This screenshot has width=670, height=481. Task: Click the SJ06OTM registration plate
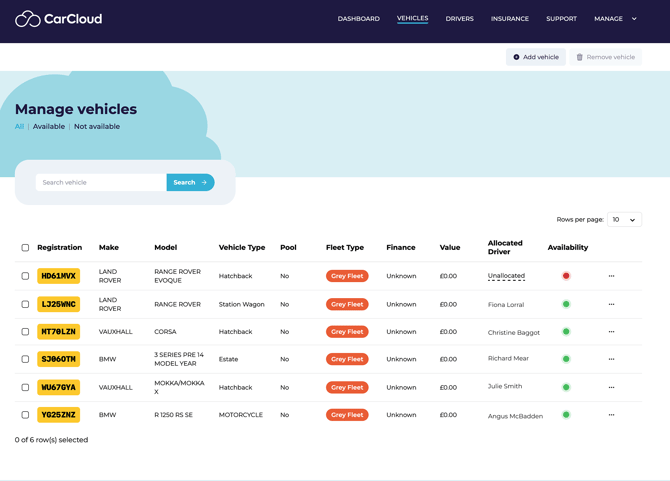59,359
